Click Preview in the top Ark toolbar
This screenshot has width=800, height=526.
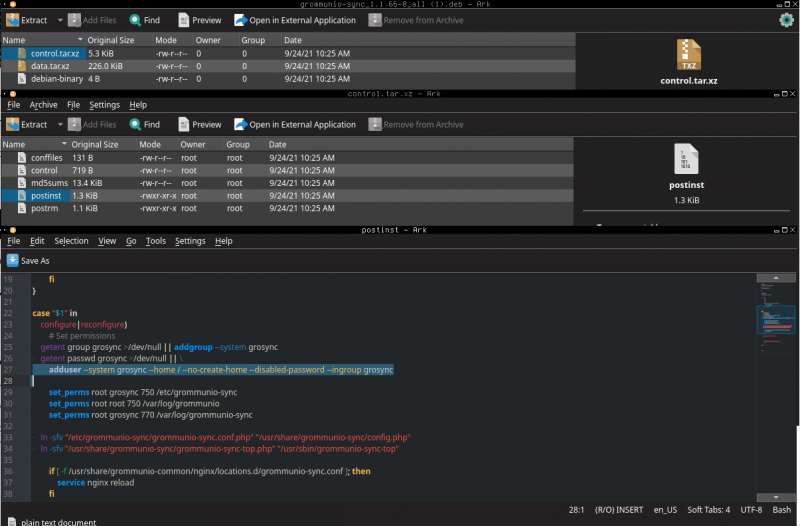pos(199,20)
